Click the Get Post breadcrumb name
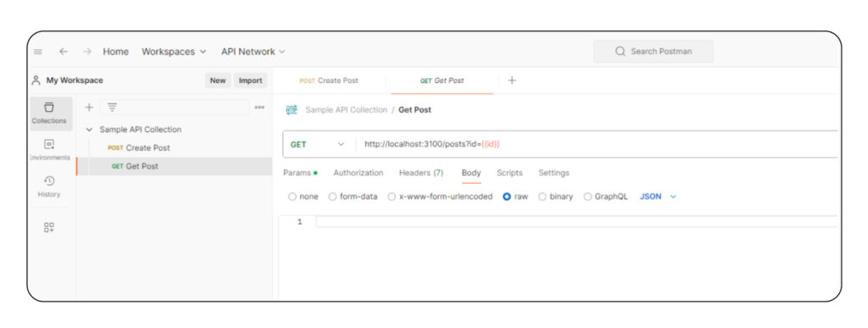Viewport: 868px width, 328px height. [x=415, y=110]
